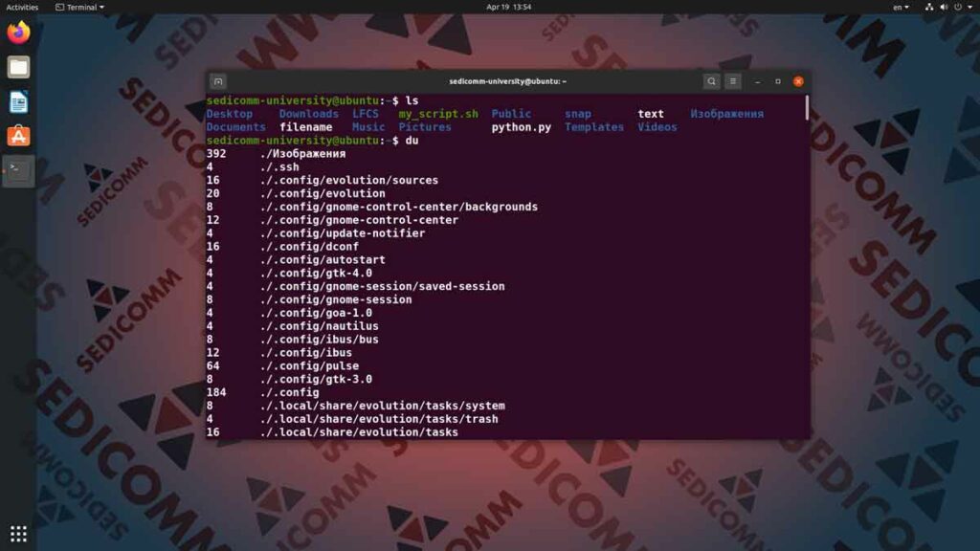Open the clock showing Apr 19 13:54

coord(509,7)
